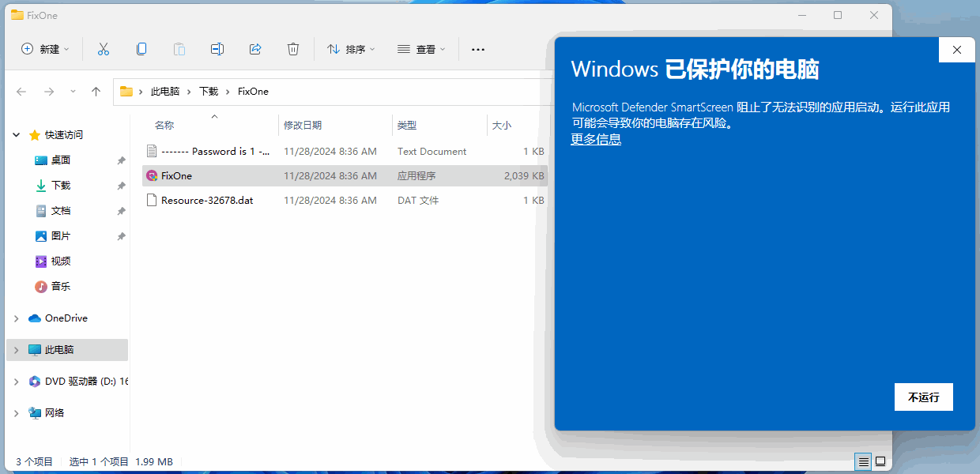Expand the 网络 tree node
This screenshot has width=980, height=474.
17,413
